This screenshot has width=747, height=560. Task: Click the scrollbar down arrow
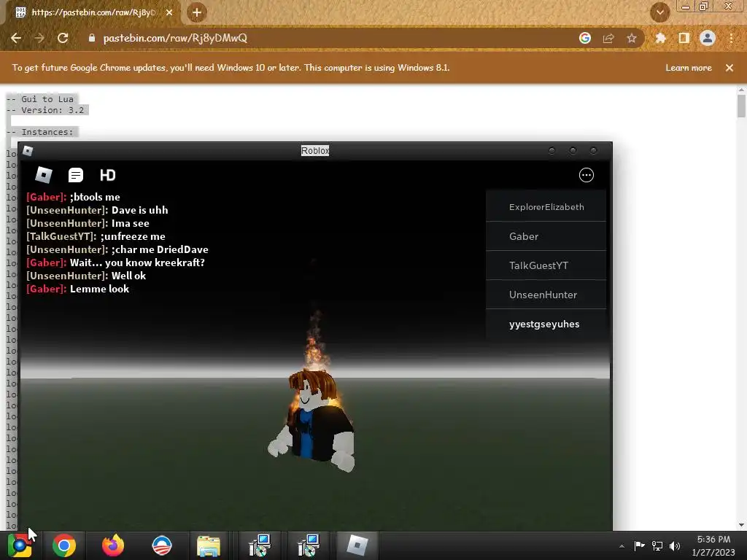[x=741, y=525]
